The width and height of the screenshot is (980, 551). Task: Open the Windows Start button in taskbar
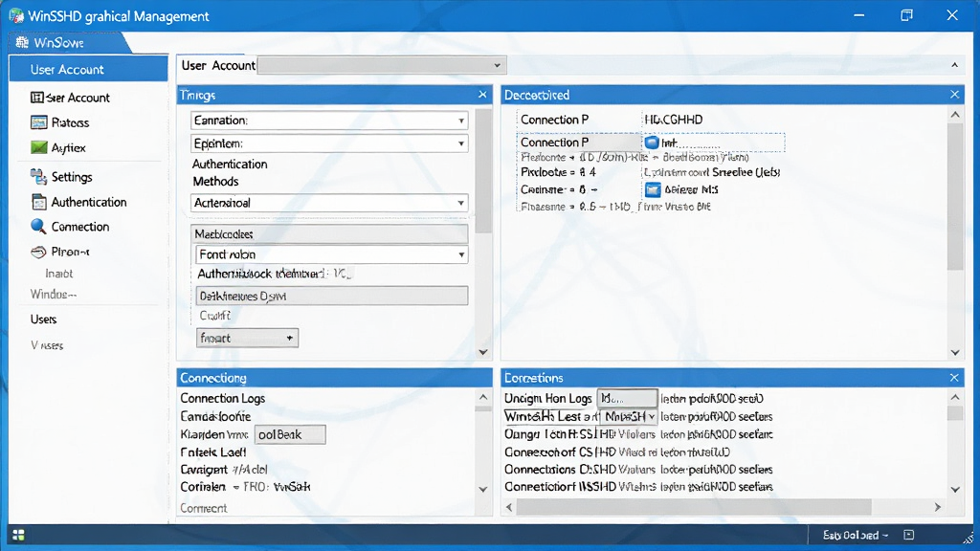[x=19, y=535]
